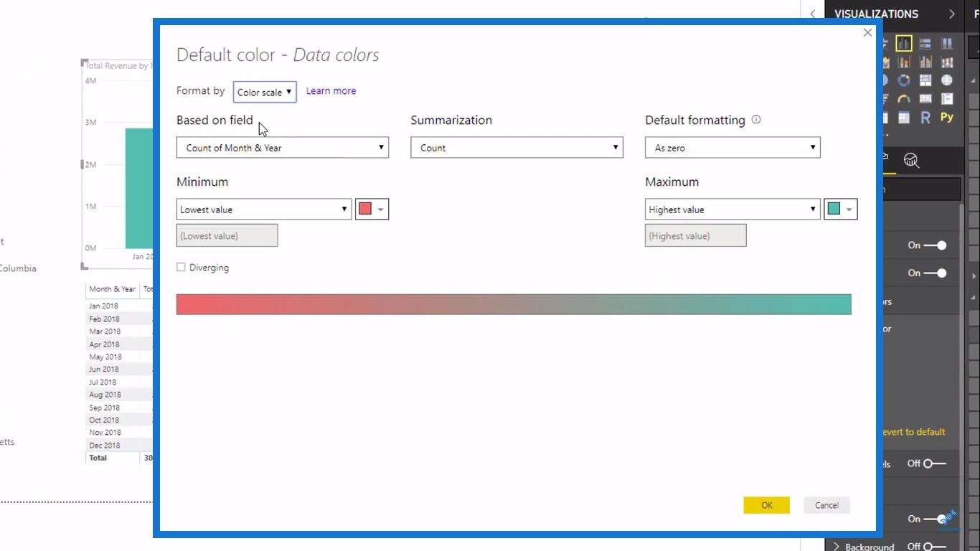Select the clustered column chart visual icon
Viewport: 980px width, 551px height.
click(904, 44)
